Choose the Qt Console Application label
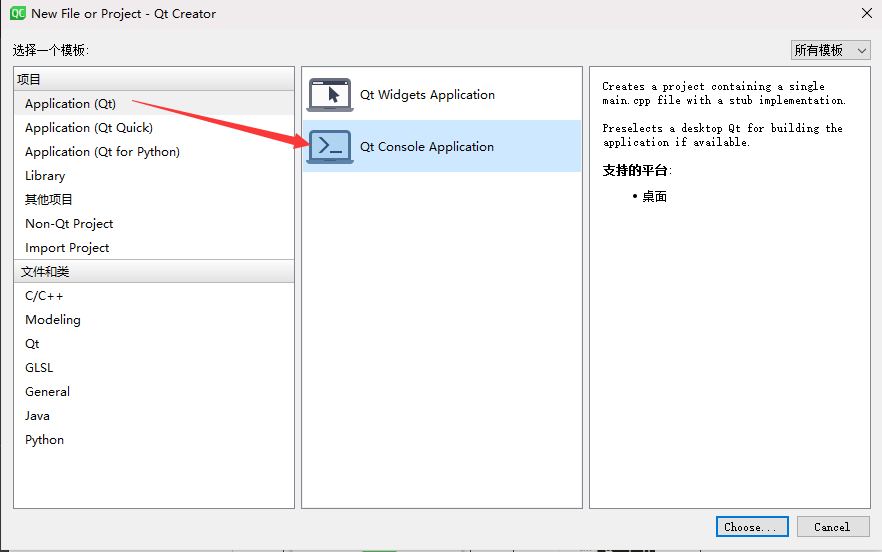This screenshot has height=552, width=882. point(427,146)
